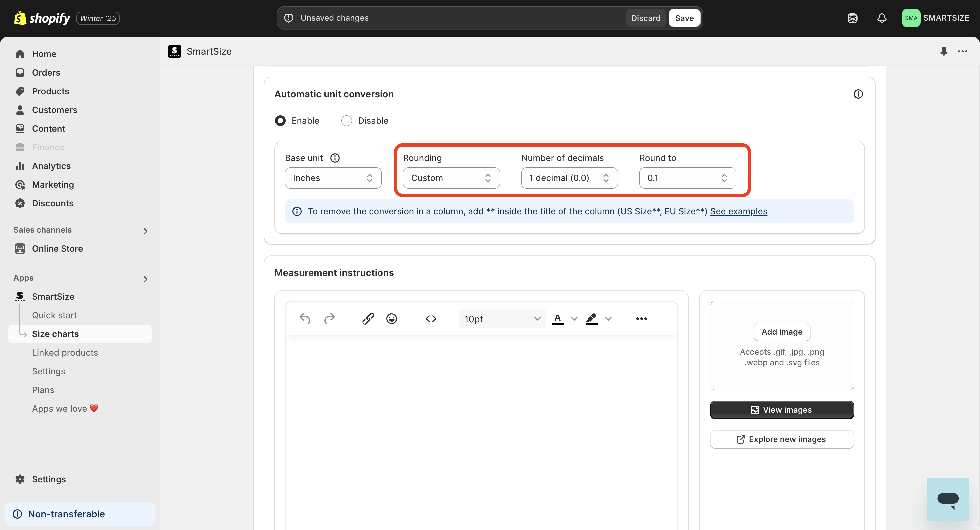This screenshot has width=980, height=530.
Task: Open SmartSize Plans page
Action: coord(43,390)
